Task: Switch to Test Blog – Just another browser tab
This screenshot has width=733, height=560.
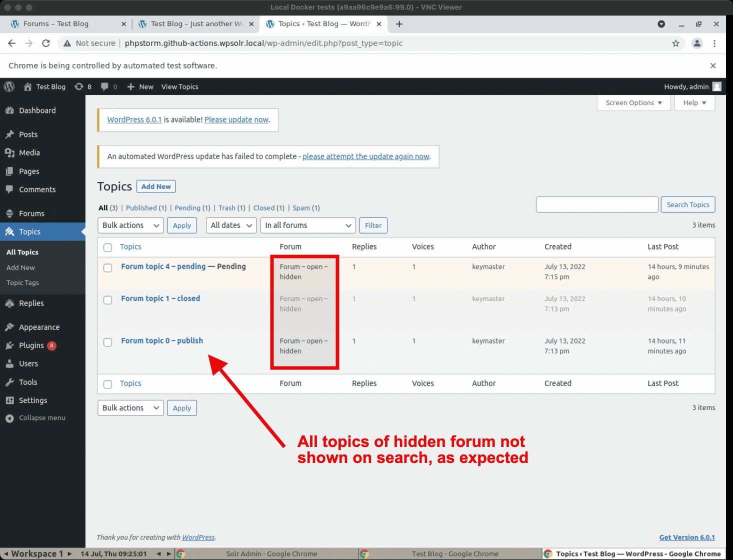Action: coord(197,23)
